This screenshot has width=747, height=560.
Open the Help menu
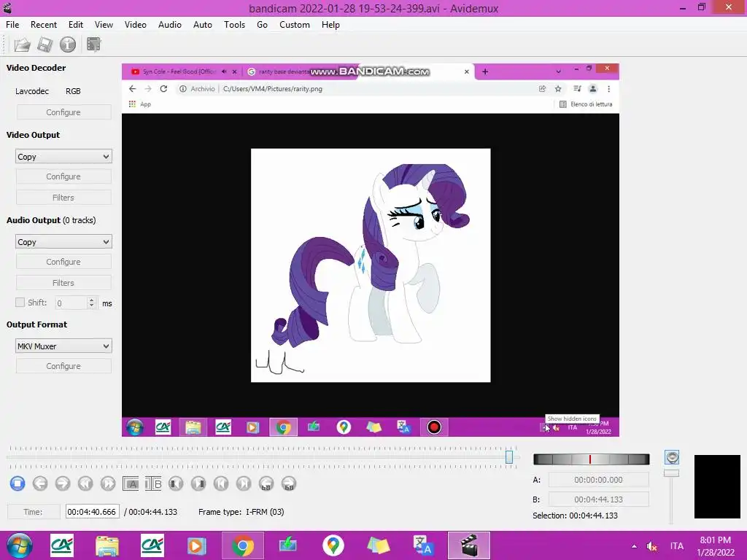[330, 25]
